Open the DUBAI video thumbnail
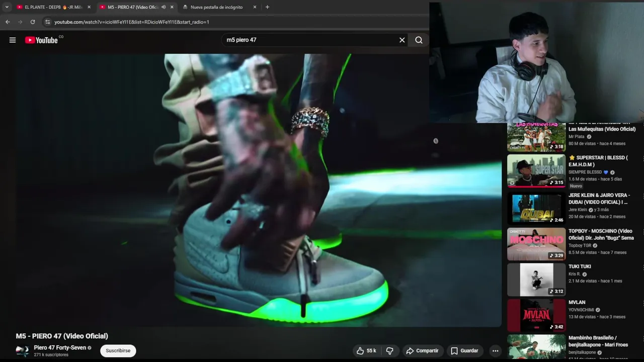 536,208
